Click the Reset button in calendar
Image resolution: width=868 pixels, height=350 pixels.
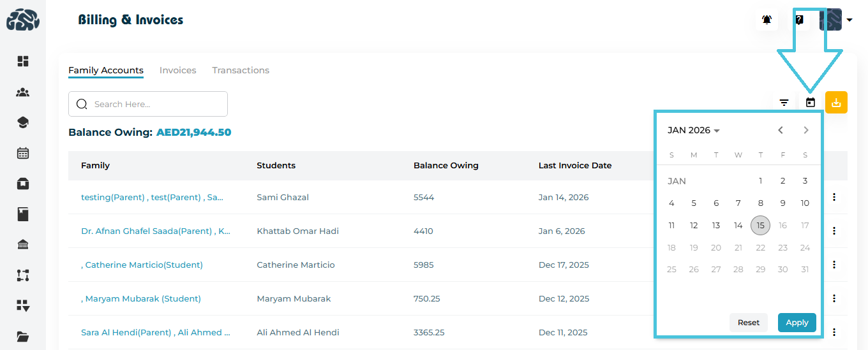[749, 323]
